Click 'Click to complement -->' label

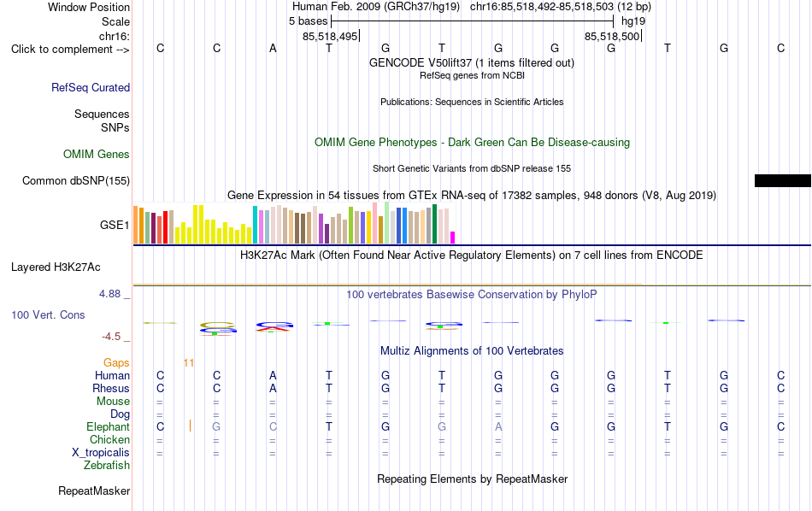70,50
